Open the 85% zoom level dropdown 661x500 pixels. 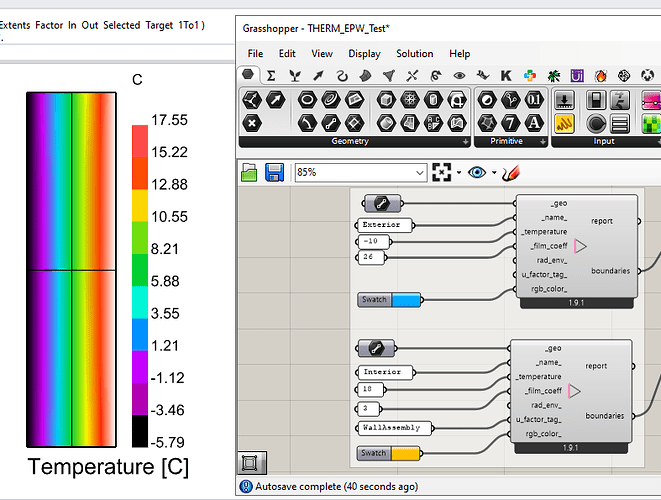coord(420,172)
